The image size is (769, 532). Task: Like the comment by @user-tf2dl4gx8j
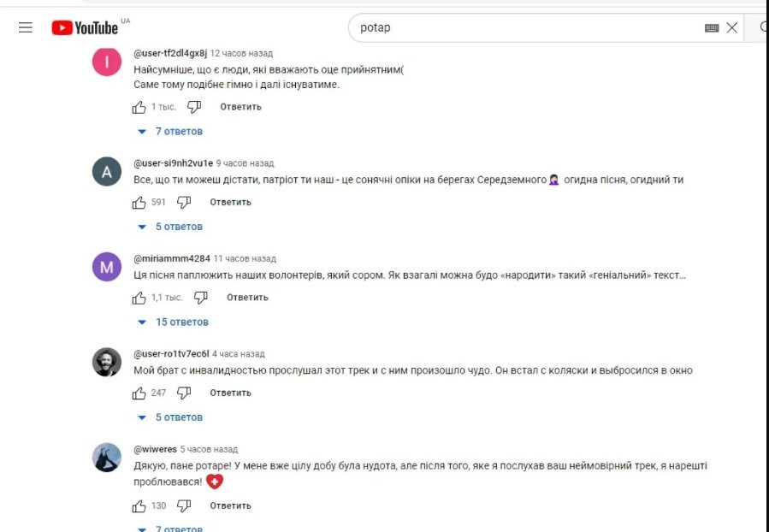click(x=139, y=107)
